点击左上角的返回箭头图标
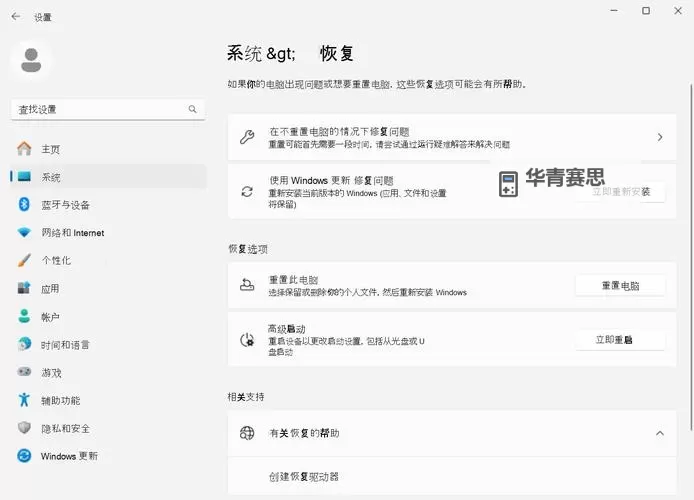The image size is (694, 500). tap(15, 17)
